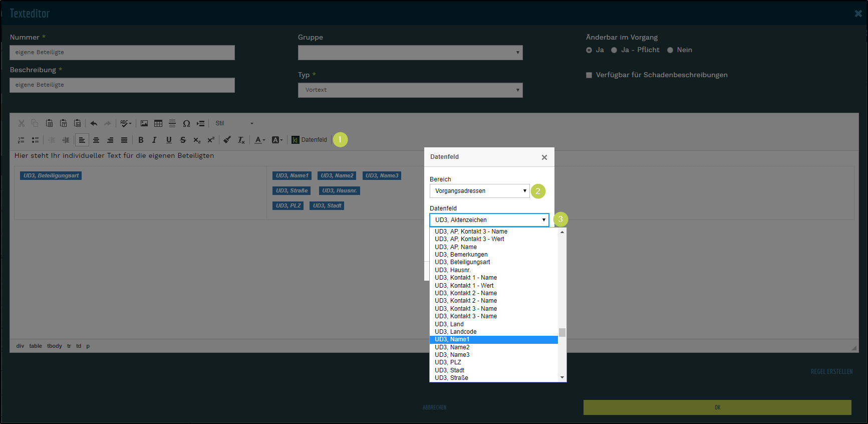Select the 'Nein' radio button
The width and height of the screenshot is (868, 424).
pyautogui.click(x=670, y=50)
